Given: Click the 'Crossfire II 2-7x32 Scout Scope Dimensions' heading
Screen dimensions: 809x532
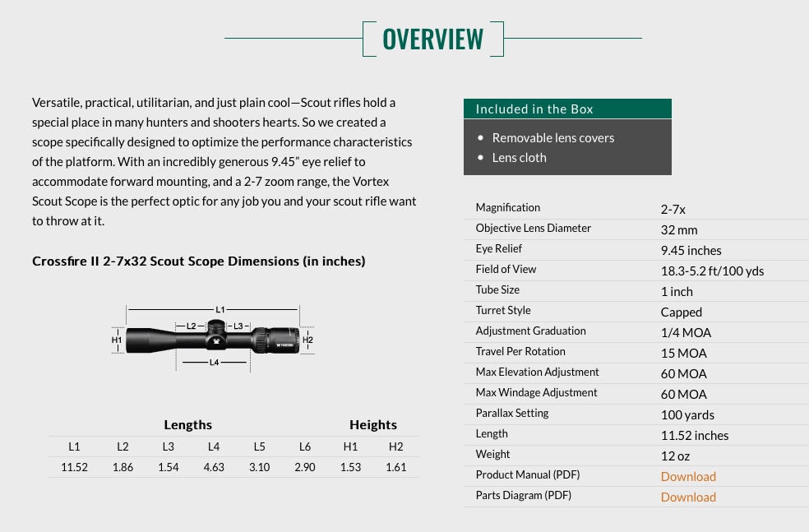Looking at the screenshot, I should (x=199, y=261).
